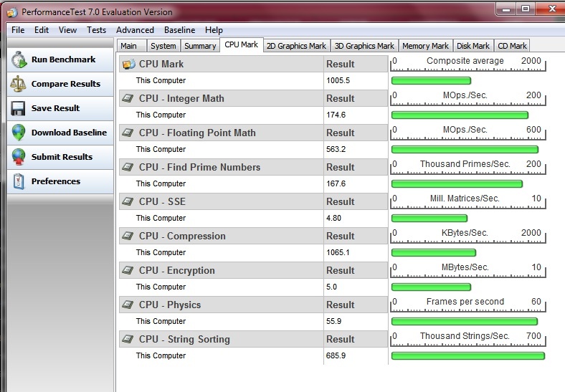This screenshot has height=392, width=565.
Task: Select the SSE result value 4.80
Action: pos(333,218)
